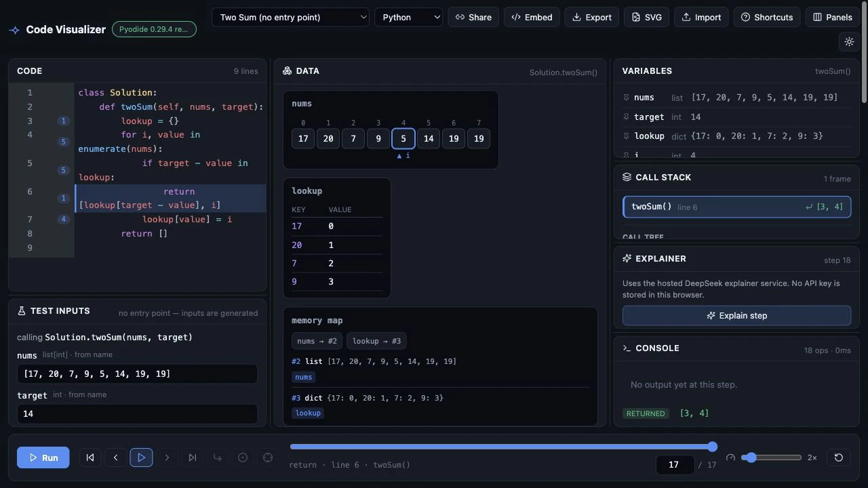This screenshot has width=868, height=488.
Task: Click the Share button
Action: 473,17
